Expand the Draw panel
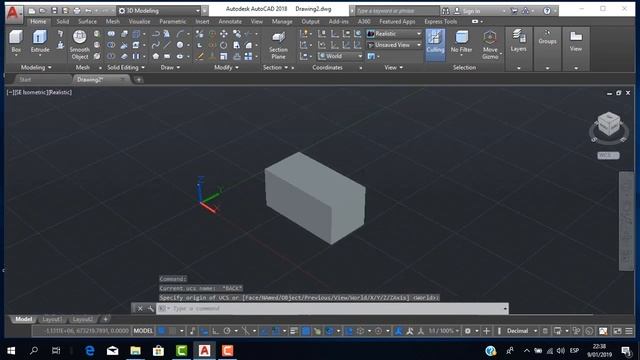The image size is (640, 360). (x=170, y=67)
